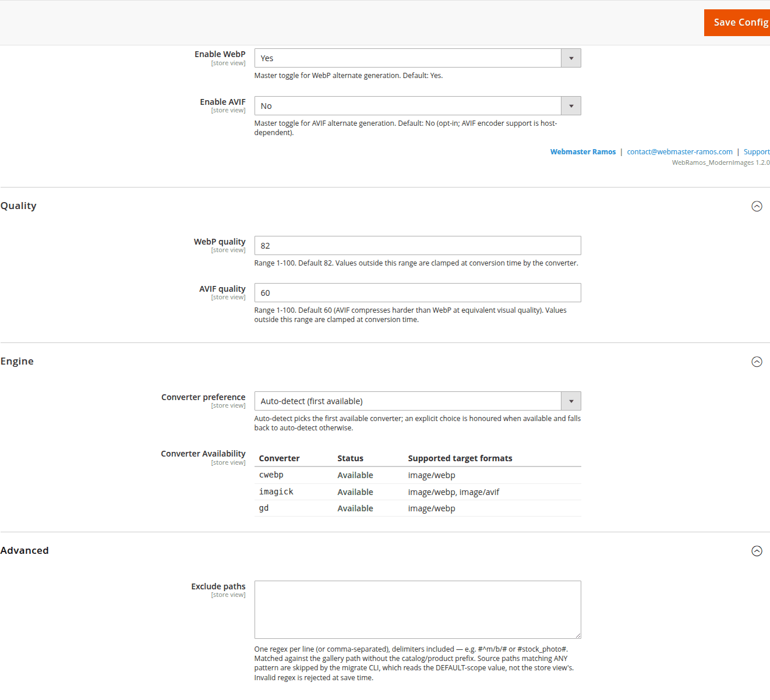Click the Converter column header
Viewport: 770px width, 700px height.
click(279, 458)
